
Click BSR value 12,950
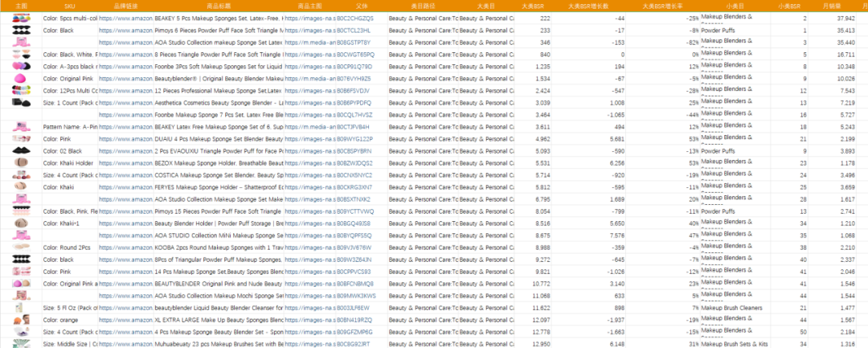(x=542, y=344)
